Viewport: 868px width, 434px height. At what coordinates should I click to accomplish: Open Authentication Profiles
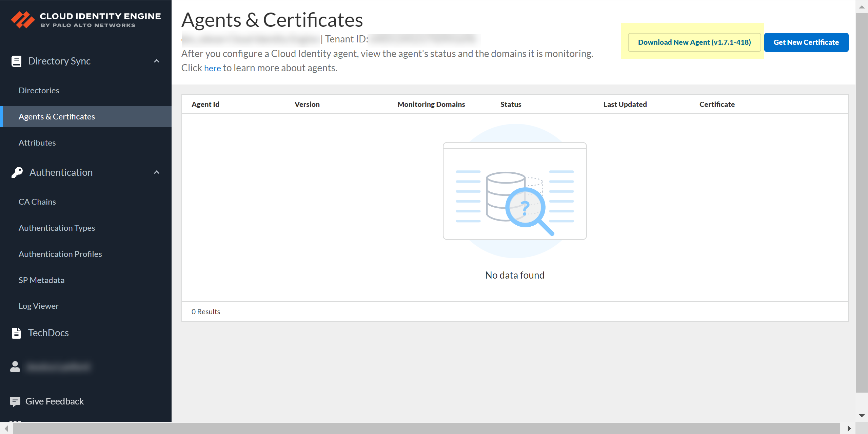(x=60, y=254)
